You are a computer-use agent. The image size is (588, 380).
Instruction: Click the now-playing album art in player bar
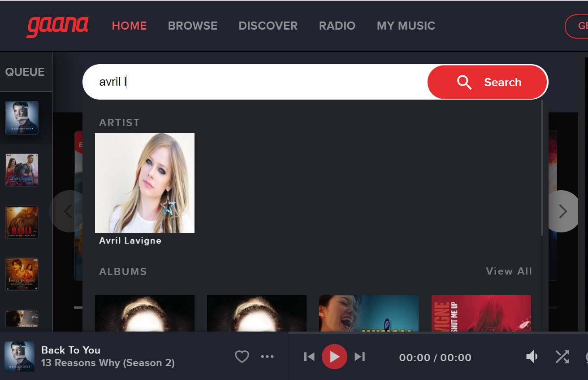[x=19, y=356]
